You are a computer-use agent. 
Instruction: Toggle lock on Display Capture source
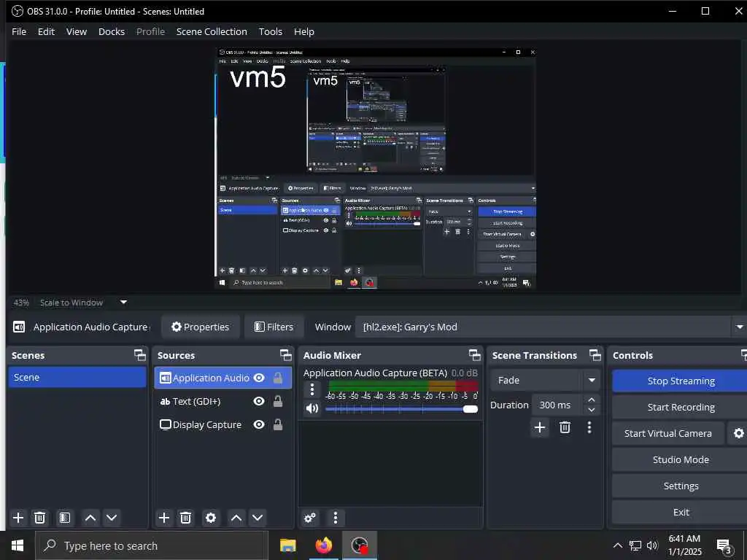[x=278, y=424]
